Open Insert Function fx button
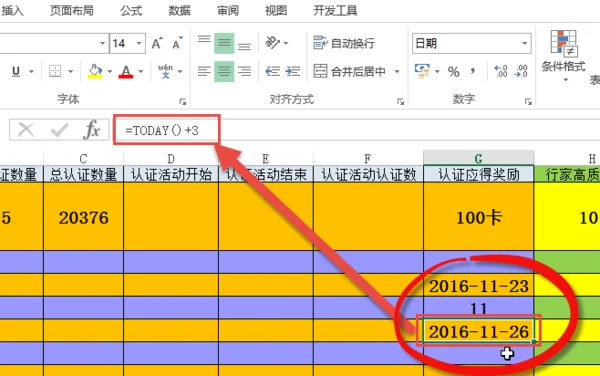This screenshot has height=376, width=600. point(91,130)
